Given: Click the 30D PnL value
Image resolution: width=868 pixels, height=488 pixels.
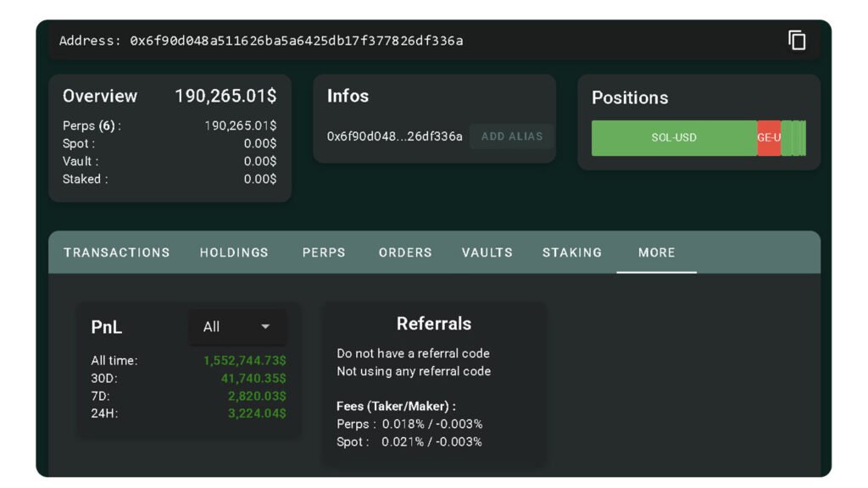Looking at the screenshot, I should click(253, 378).
